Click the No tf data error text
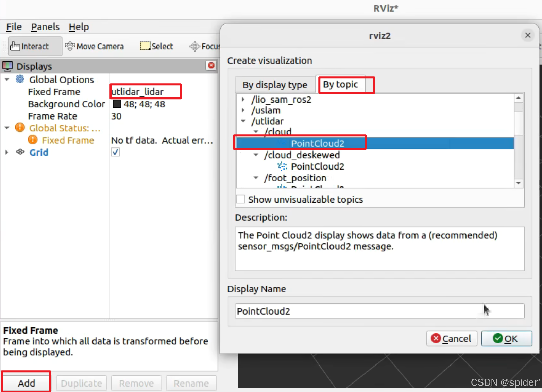 [x=162, y=140]
